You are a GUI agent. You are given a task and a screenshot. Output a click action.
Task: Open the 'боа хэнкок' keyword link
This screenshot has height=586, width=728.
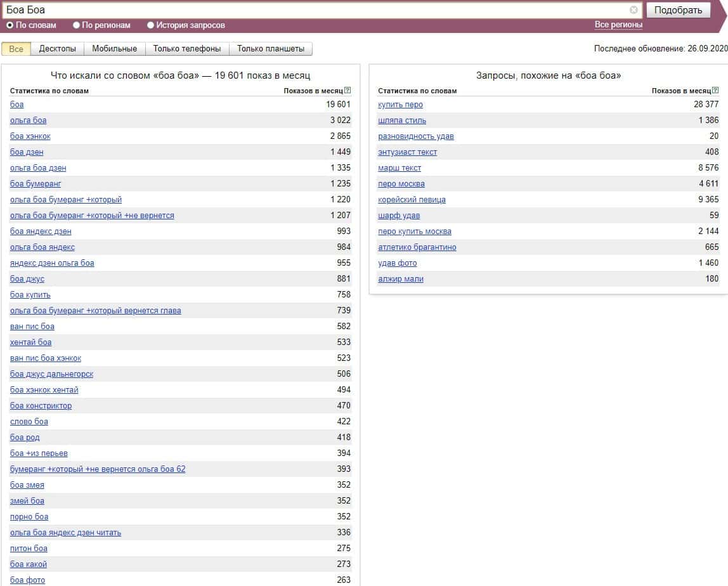30,136
